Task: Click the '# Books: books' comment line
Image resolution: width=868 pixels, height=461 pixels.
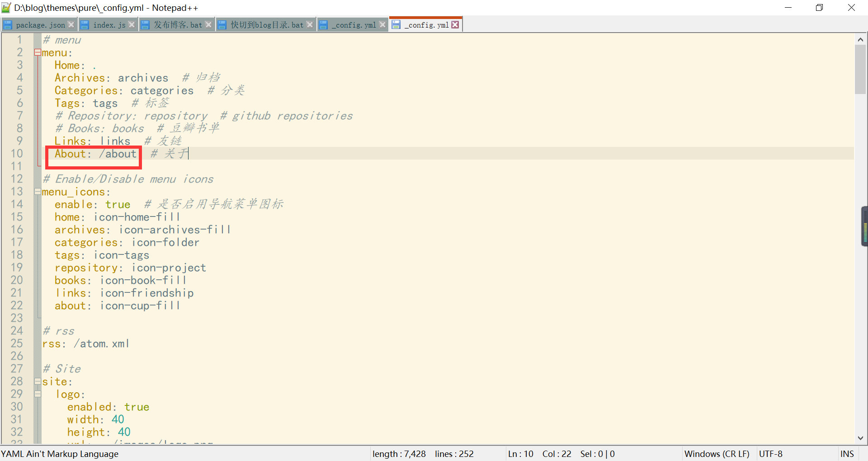Action: (x=137, y=128)
